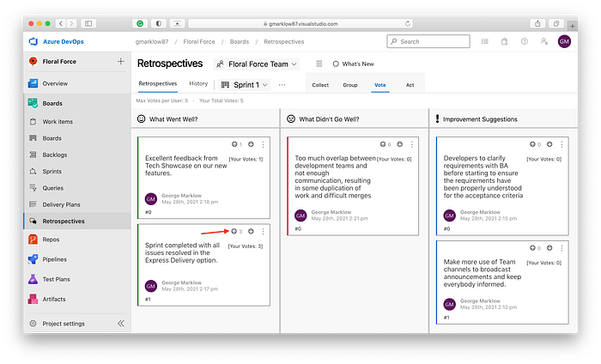Viewport: 601px width, 364px height.
Task: Remove vote from Excellent feedback card
Action: [251, 144]
